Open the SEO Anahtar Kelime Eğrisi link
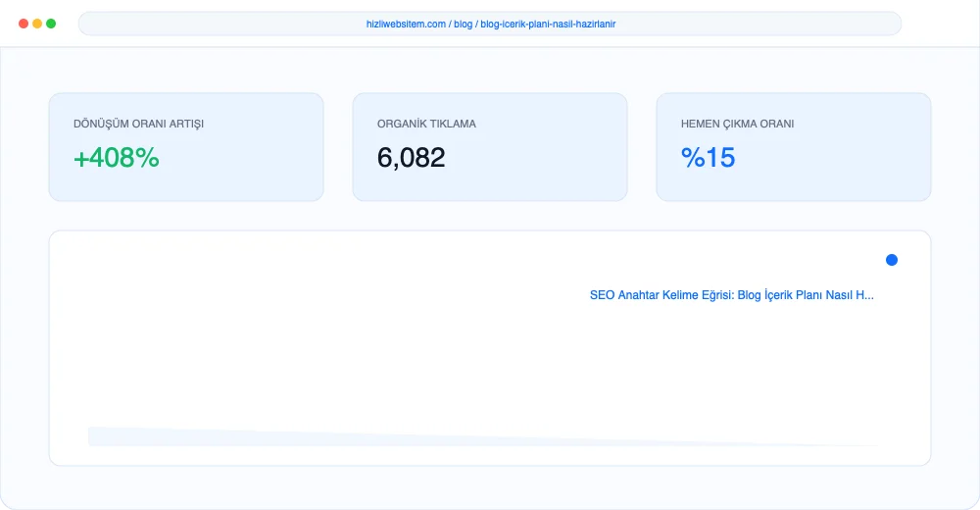Image resolution: width=980 pixels, height=510 pixels. [732, 295]
